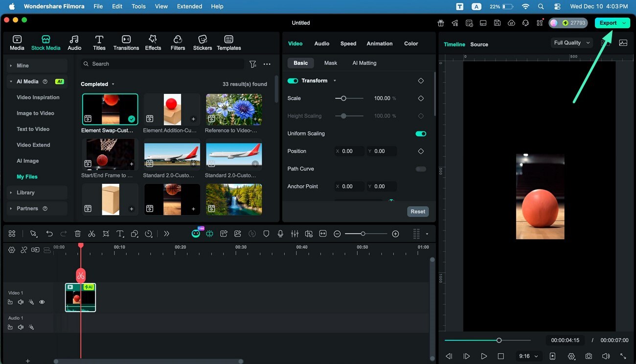Click the Crop tool icon
The width and height of the screenshot is (636, 364).
coord(106,234)
